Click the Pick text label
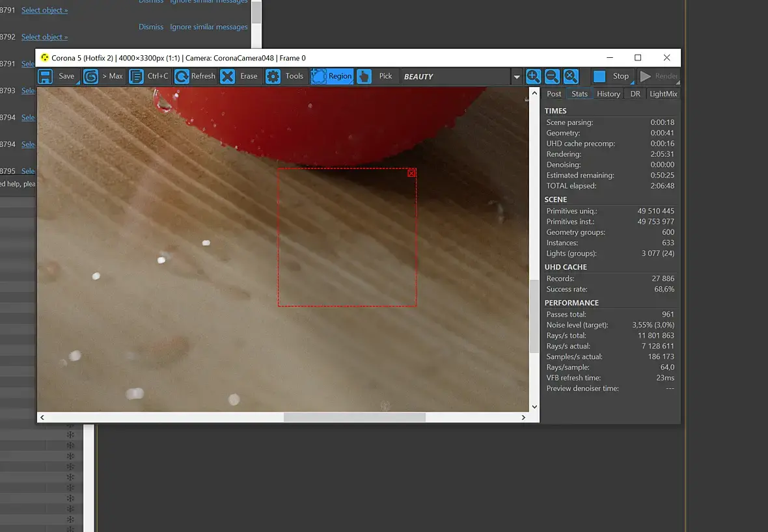 coord(385,76)
